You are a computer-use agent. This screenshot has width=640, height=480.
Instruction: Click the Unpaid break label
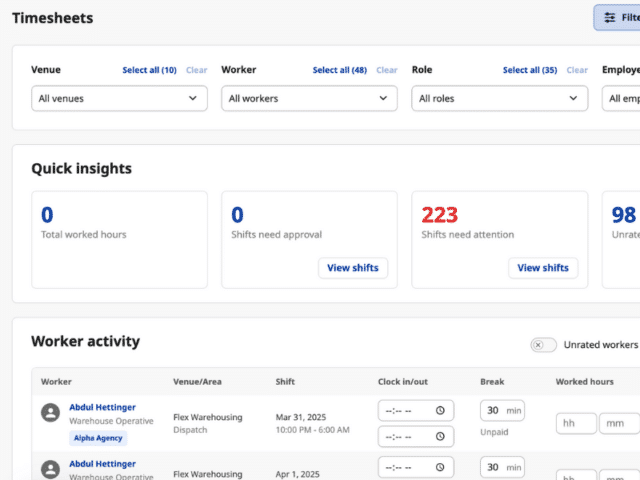tap(494, 432)
